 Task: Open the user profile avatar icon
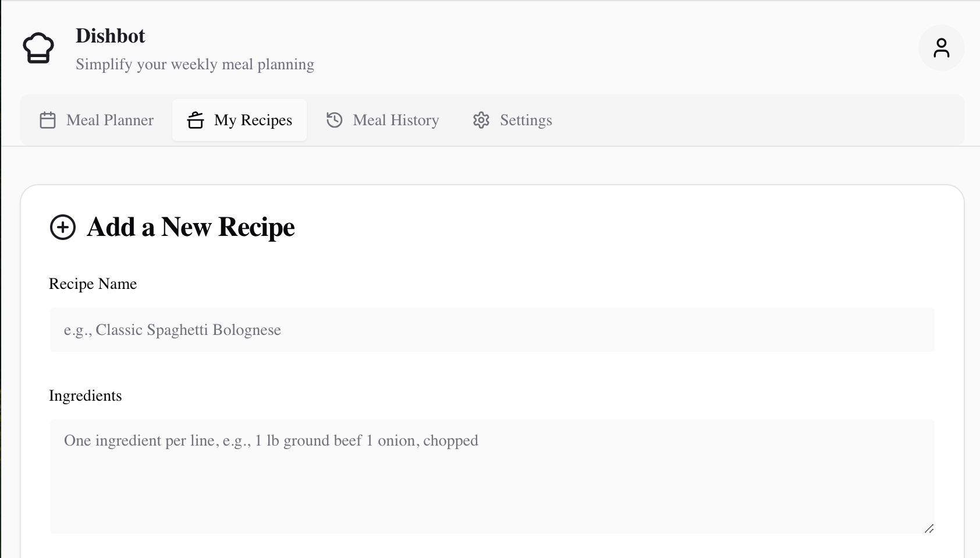pyautogui.click(x=941, y=48)
